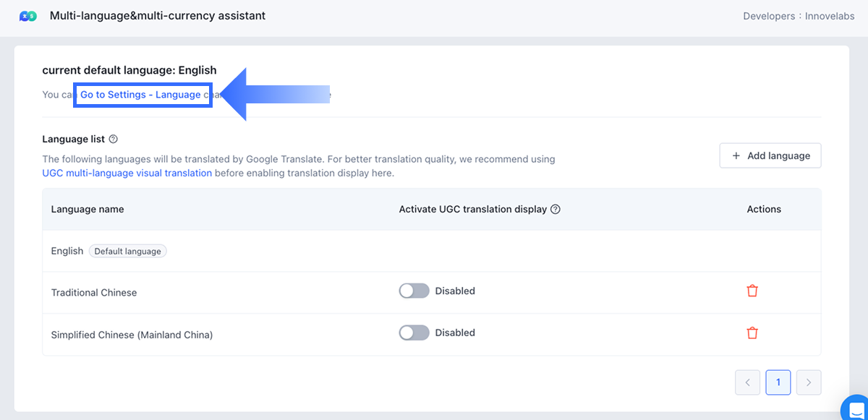Delete the Simplified Chinese (Mainland China) language
Image resolution: width=868 pixels, height=420 pixels.
752,333
